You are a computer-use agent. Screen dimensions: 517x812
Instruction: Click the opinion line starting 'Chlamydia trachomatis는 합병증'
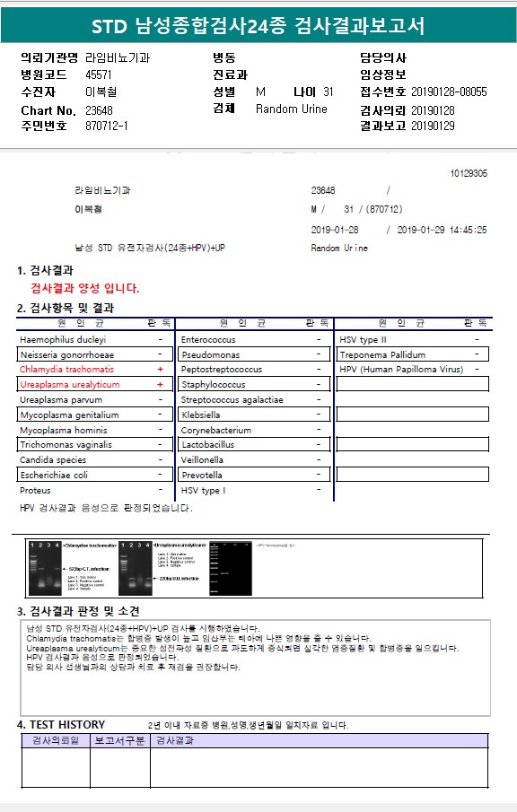click(199, 639)
